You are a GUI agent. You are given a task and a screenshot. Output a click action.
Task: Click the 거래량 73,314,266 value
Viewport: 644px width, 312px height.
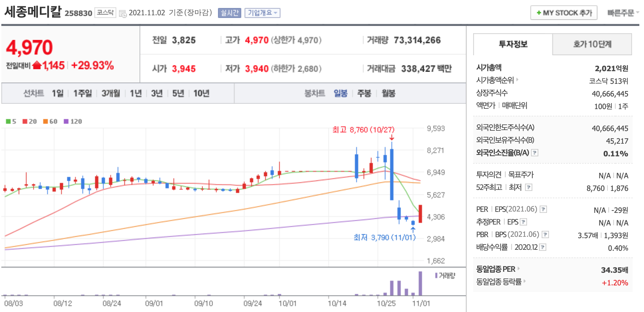(417, 40)
